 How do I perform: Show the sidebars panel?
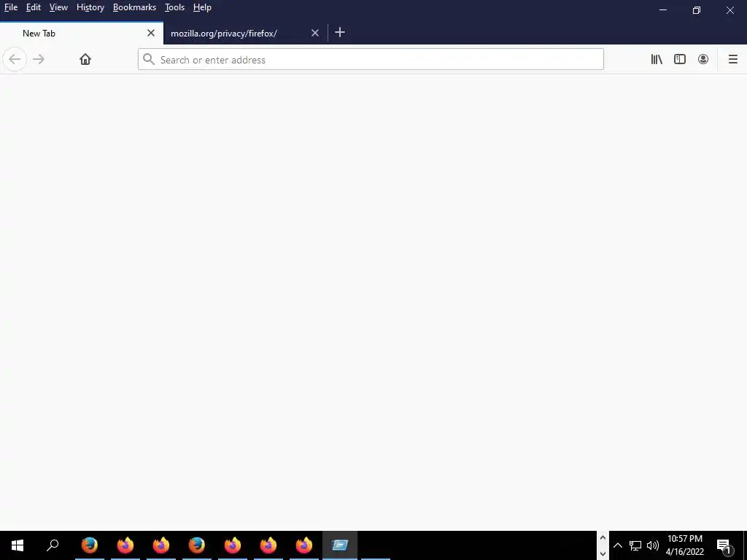point(680,59)
